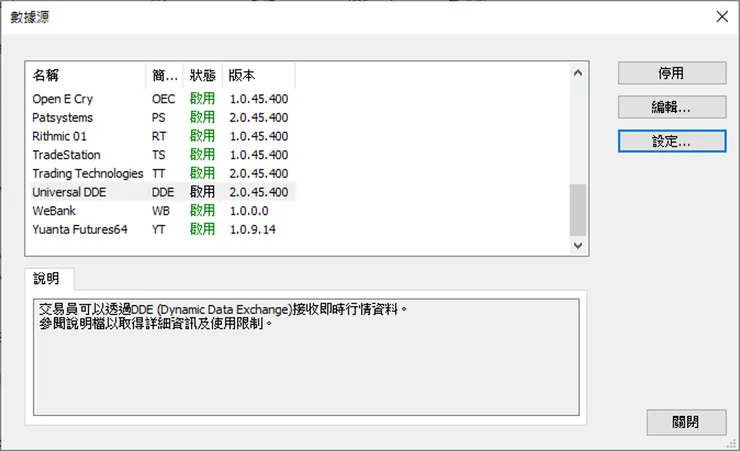Screen dimensions: 740x451
Task: Click version 1.0.9.14 cell
Action: [x=252, y=229]
